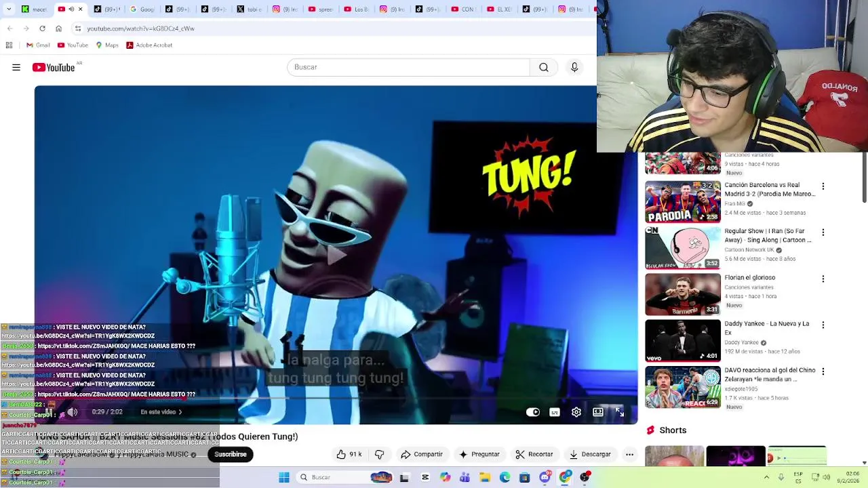The width and height of the screenshot is (868, 488).
Task: Open video player settings gear
Action: [x=576, y=412]
